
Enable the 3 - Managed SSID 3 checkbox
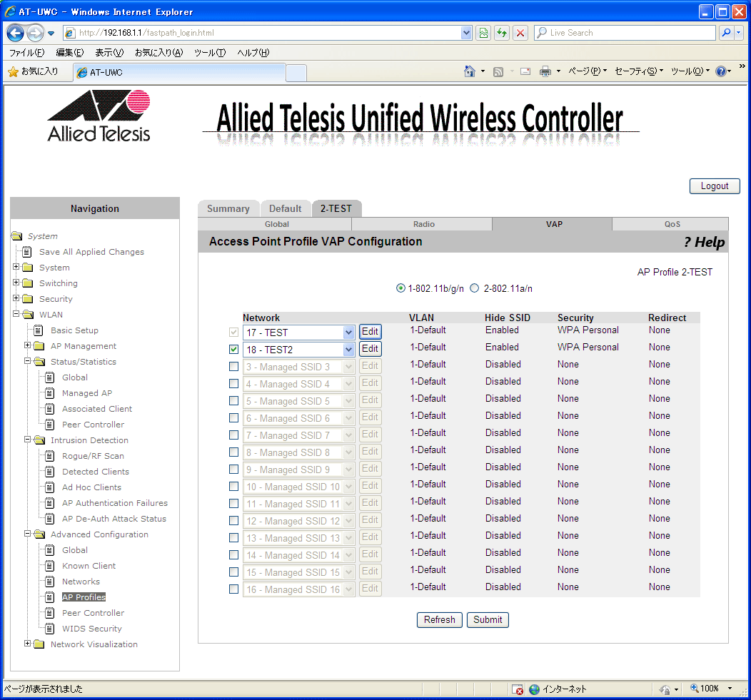(x=233, y=367)
